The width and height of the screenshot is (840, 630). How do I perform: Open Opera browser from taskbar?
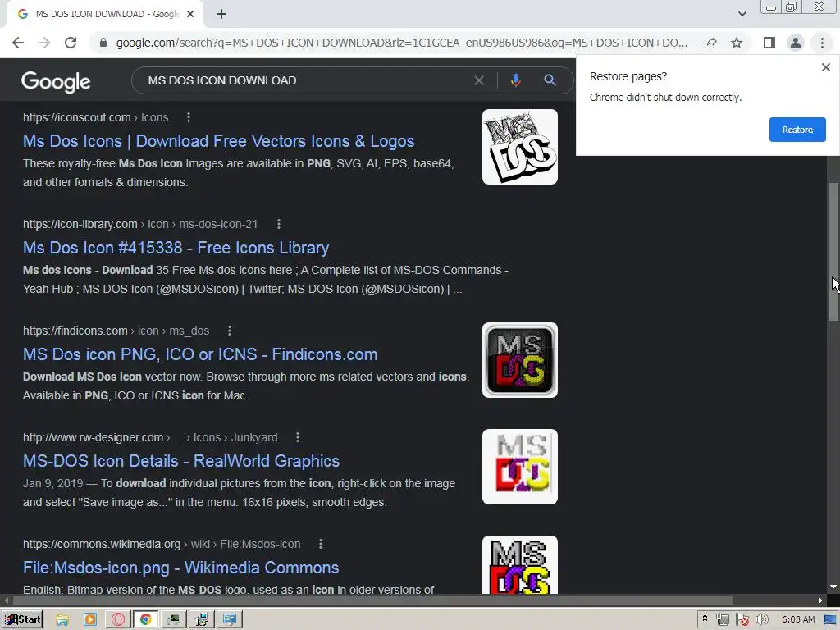[x=118, y=620]
